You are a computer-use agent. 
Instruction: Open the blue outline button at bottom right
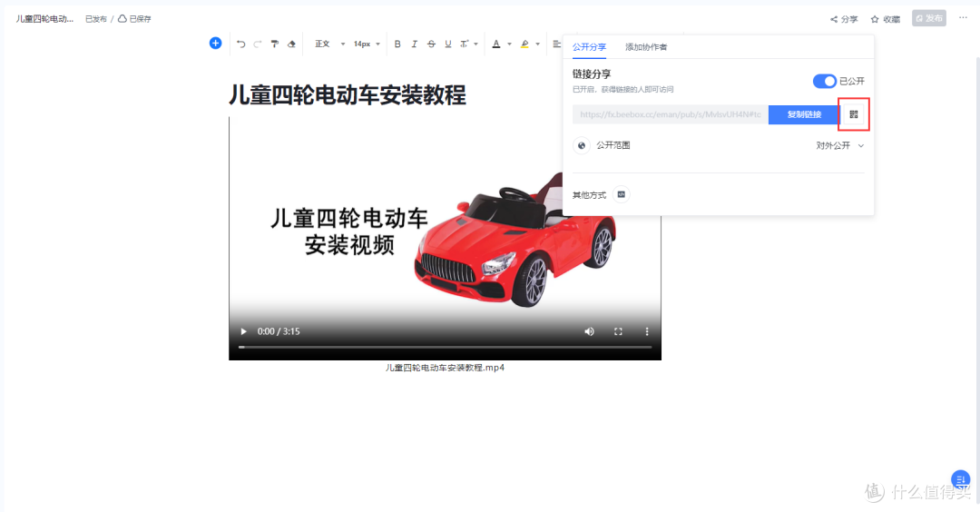[x=961, y=479]
